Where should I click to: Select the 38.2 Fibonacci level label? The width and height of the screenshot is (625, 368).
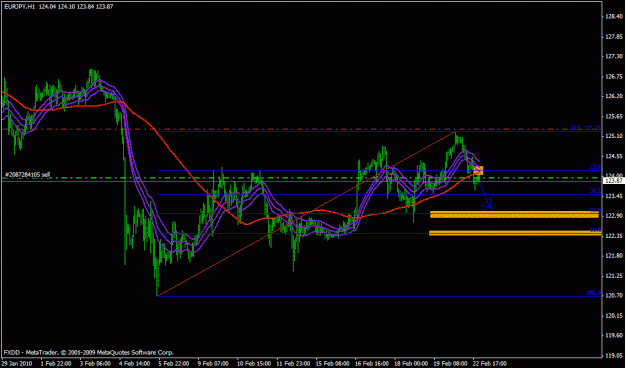(x=595, y=191)
